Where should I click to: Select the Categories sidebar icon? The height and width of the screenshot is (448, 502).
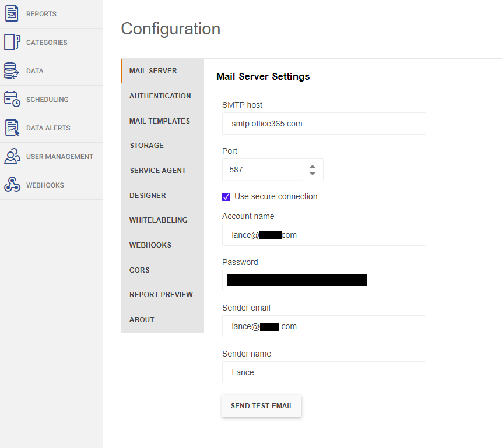point(12,42)
